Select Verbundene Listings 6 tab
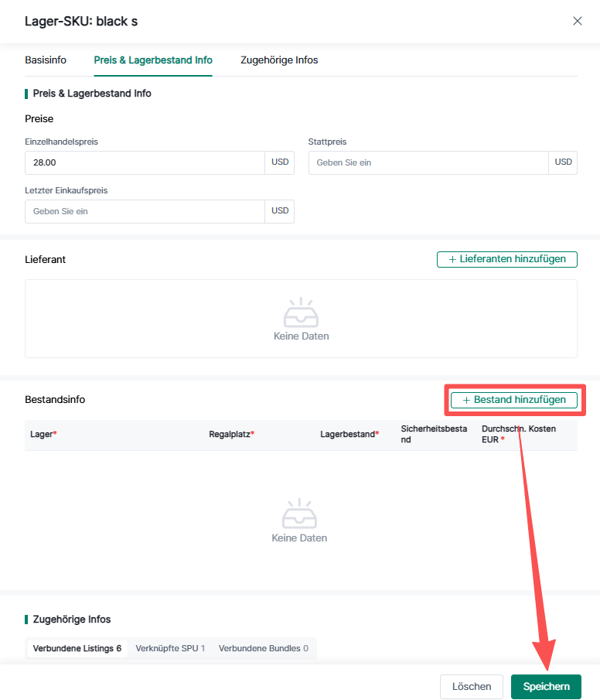This screenshot has height=700, width=600. tap(77, 648)
